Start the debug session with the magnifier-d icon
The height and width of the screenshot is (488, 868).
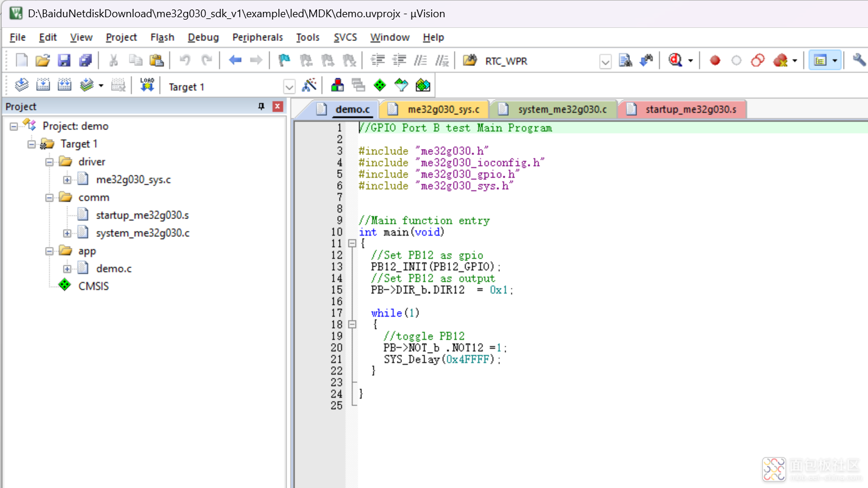[x=675, y=60]
